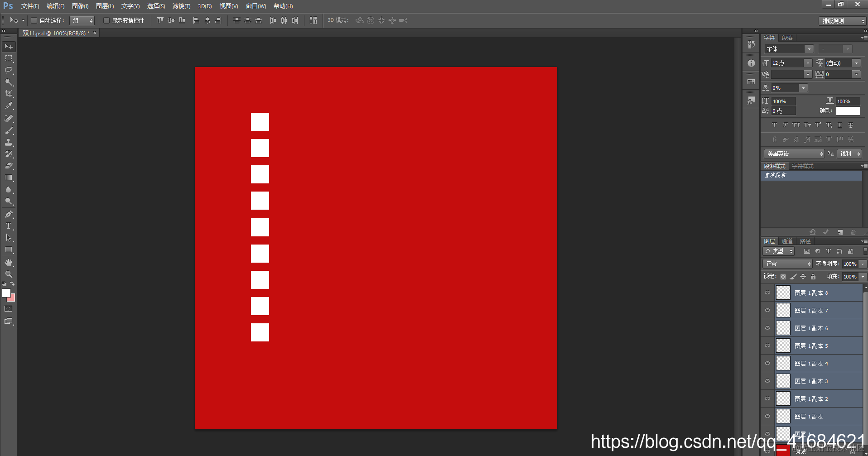Screen dimensions: 868x456
Task: Hide layer 图层 1 副本 4
Action: [767, 364]
